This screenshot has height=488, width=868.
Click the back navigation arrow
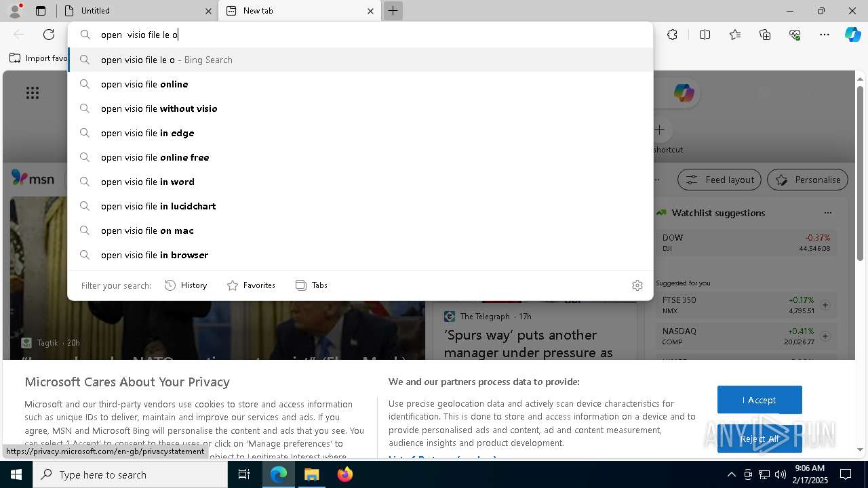point(19,35)
